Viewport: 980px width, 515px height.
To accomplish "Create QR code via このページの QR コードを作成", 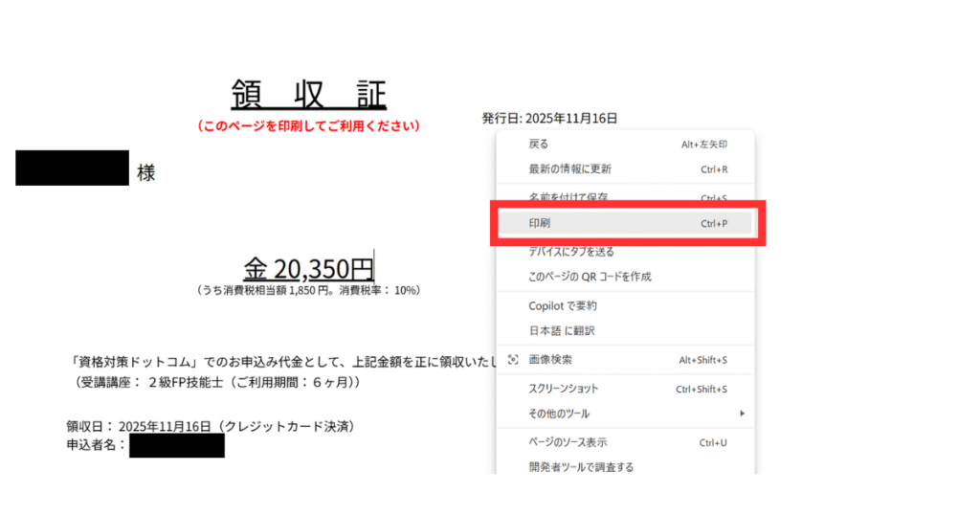I will click(x=590, y=277).
